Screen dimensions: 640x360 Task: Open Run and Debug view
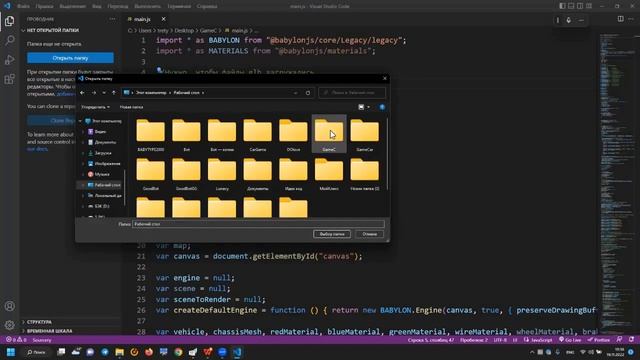coord(9,60)
